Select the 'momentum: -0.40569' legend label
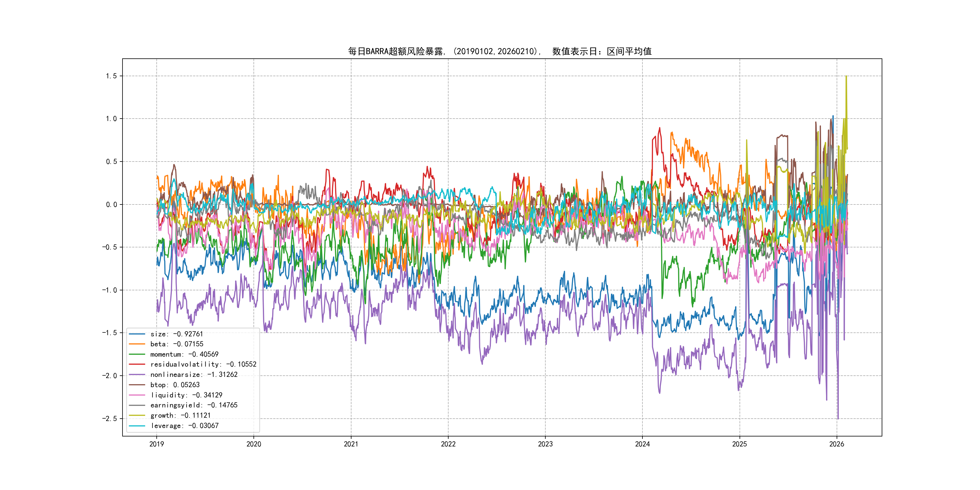This screenshot has width=980, height=490. tap(184, 354)
